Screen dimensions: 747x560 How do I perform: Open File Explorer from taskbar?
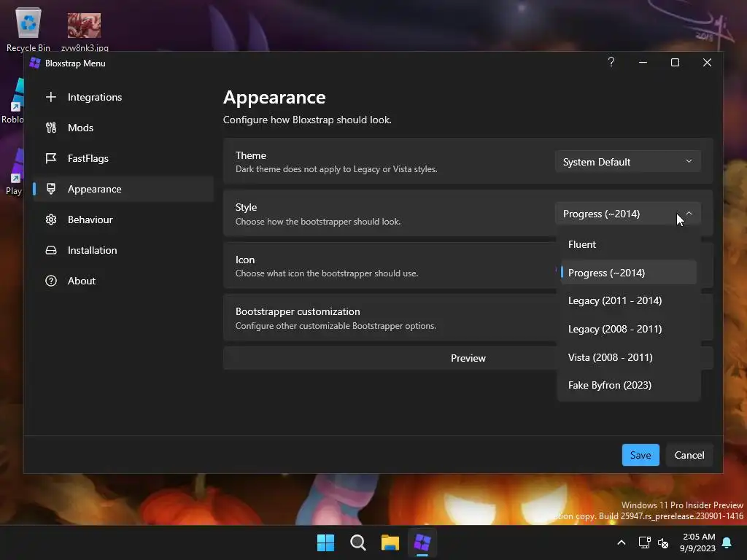pos(390,542)
